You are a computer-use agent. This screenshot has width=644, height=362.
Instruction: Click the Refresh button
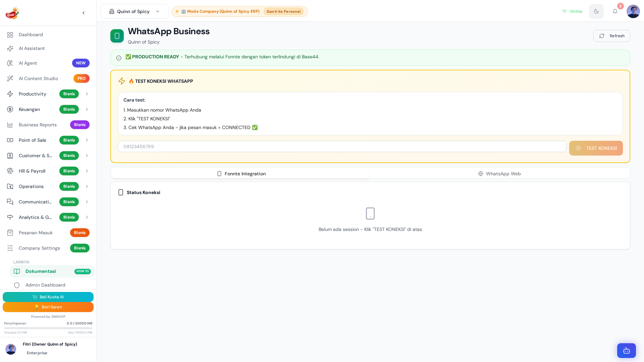click(612, 36)
